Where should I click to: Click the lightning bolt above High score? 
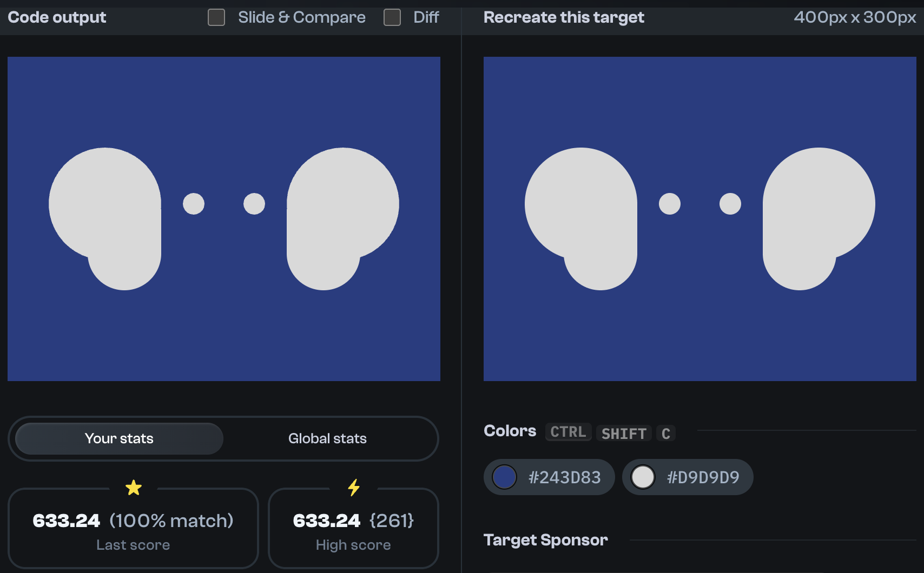353,488
